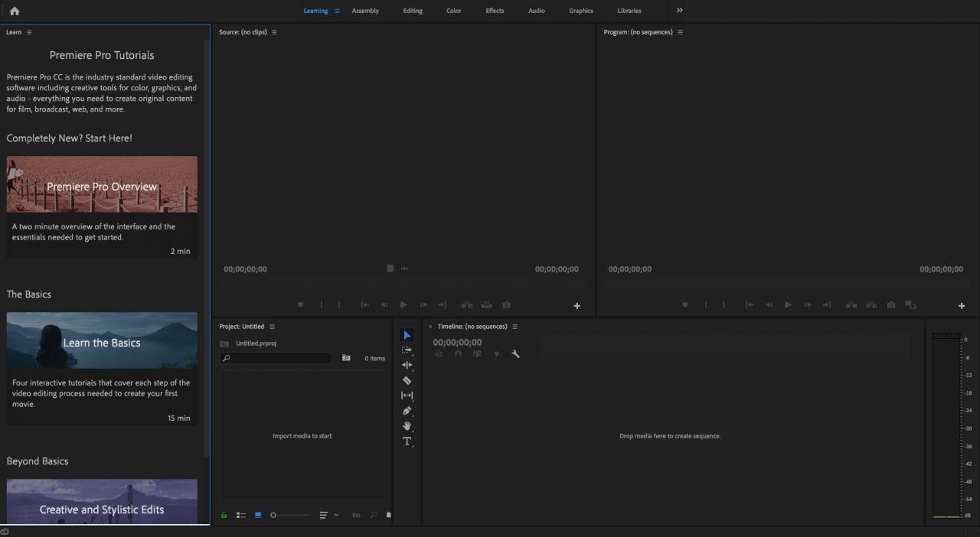Choose the Type tool

coord(407,441)
